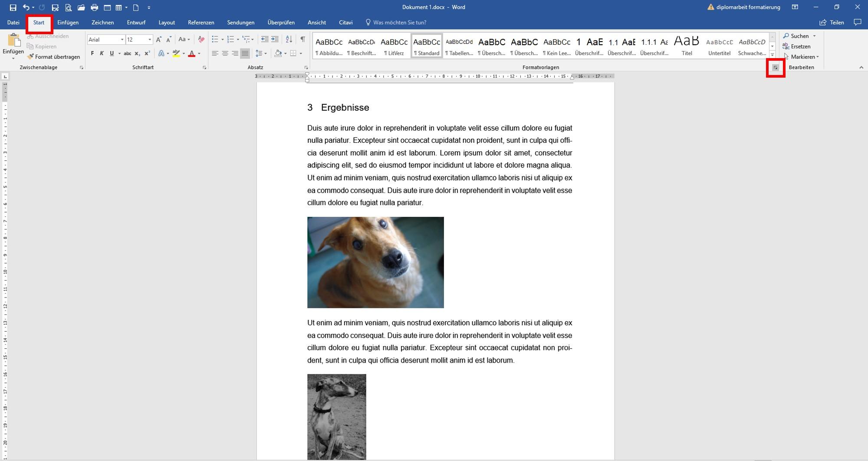The width and height of the screenshot is (868, 461).
Task: Apply the Titel style from gallery
Action: coord(687,46)
